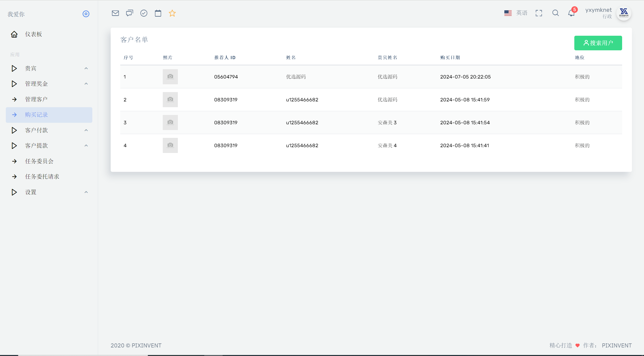Open the mail icon in top toolbar
644x356 pixels.
pyautogui.click(x=115, y=13)
